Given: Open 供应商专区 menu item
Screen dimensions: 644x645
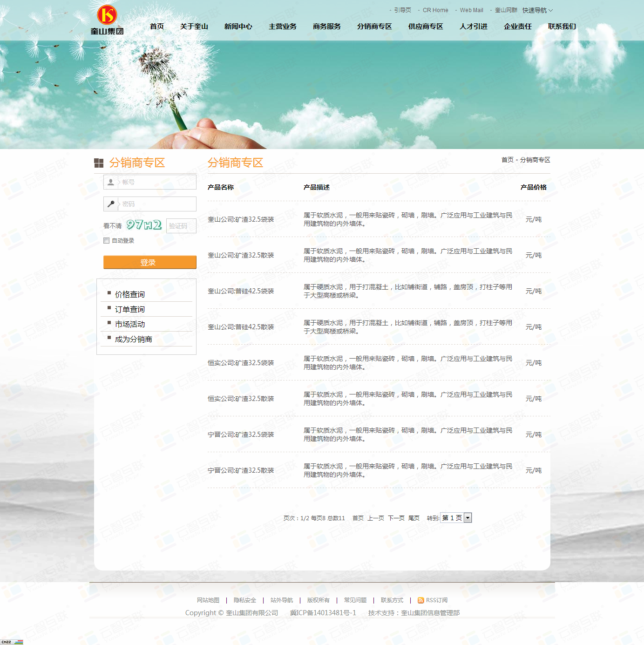Looking at the screenshot, I should [426, 27].
